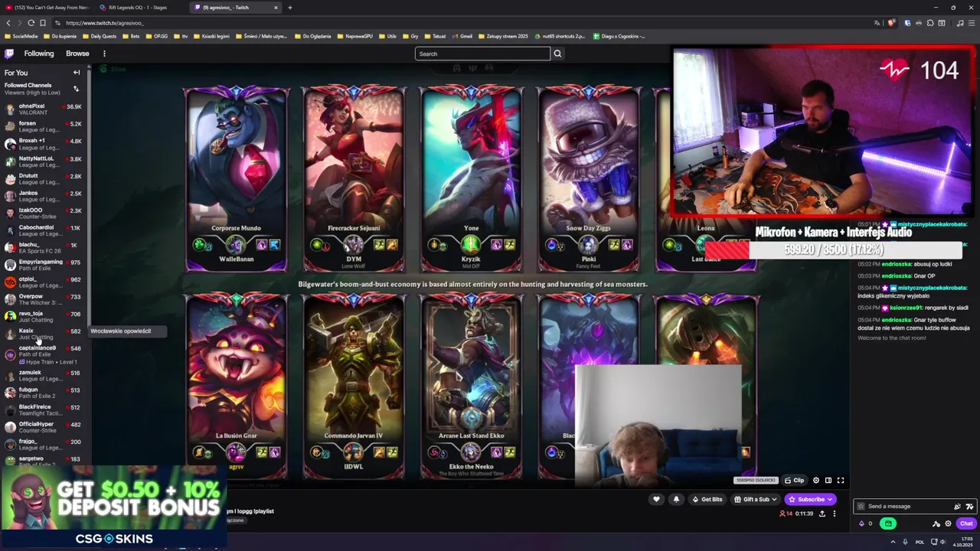This screenshot has width=980, height=551.
Task: Click the green channel points button
Action: point(888,523)
